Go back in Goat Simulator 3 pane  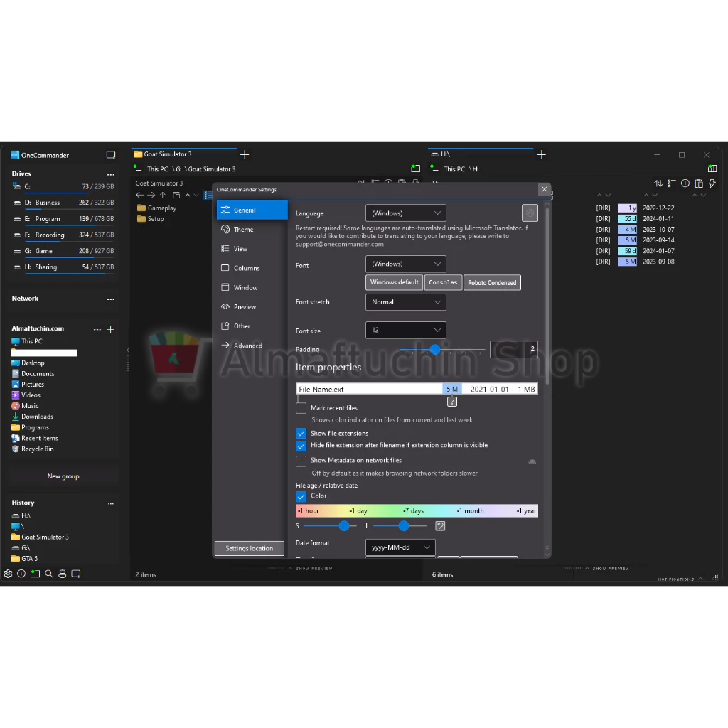[139, 195]
